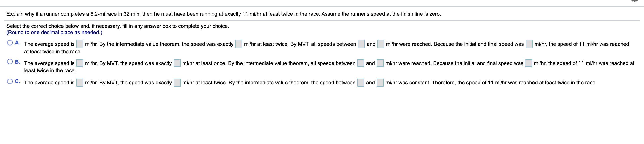The width and height of the screenshot is (644, 144).
Task: Click box after 'and' in choice A
Action: (381, 44)
